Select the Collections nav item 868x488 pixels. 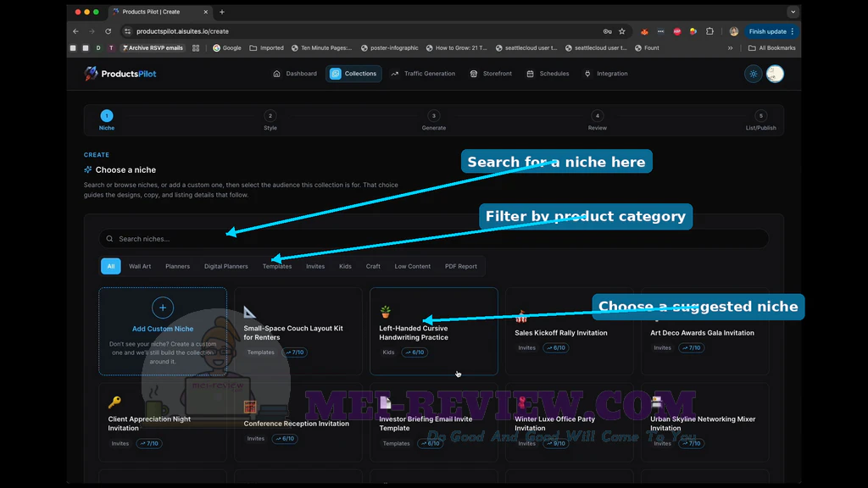353,74
